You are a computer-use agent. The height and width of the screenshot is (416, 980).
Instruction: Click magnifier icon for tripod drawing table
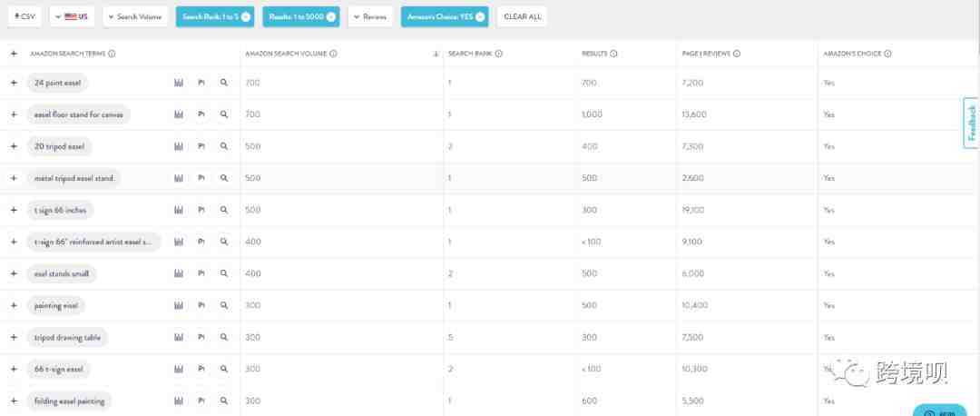224,337
